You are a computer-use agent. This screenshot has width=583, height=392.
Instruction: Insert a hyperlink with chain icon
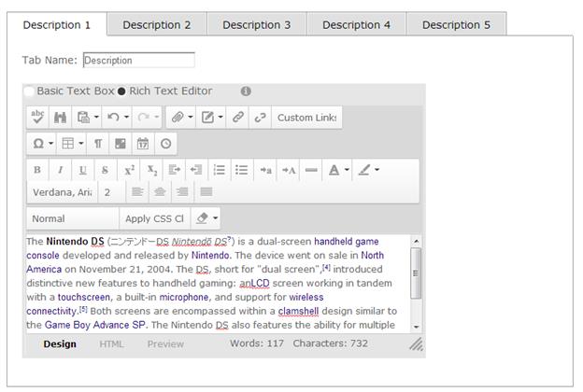237,118
